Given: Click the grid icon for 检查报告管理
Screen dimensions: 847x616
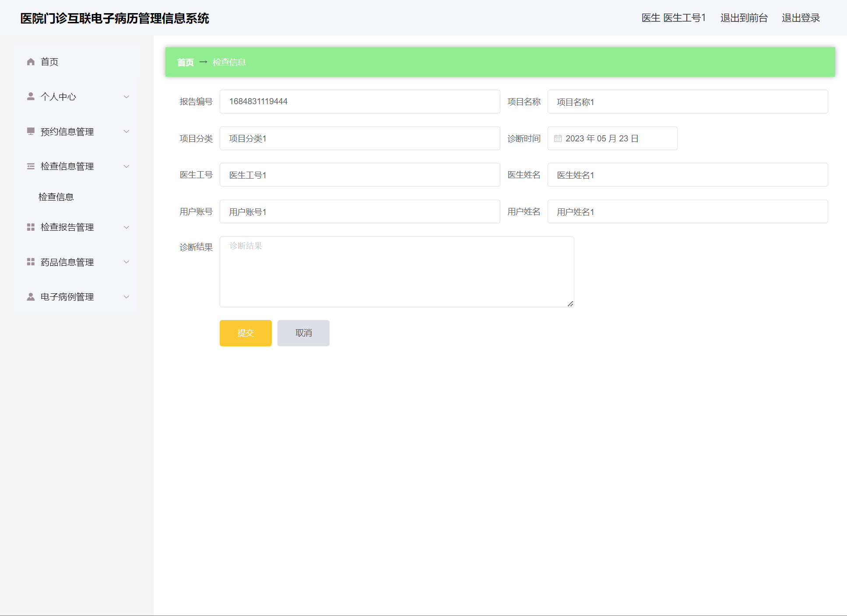Looking at the screenshot, I should [x=31, y=227].
